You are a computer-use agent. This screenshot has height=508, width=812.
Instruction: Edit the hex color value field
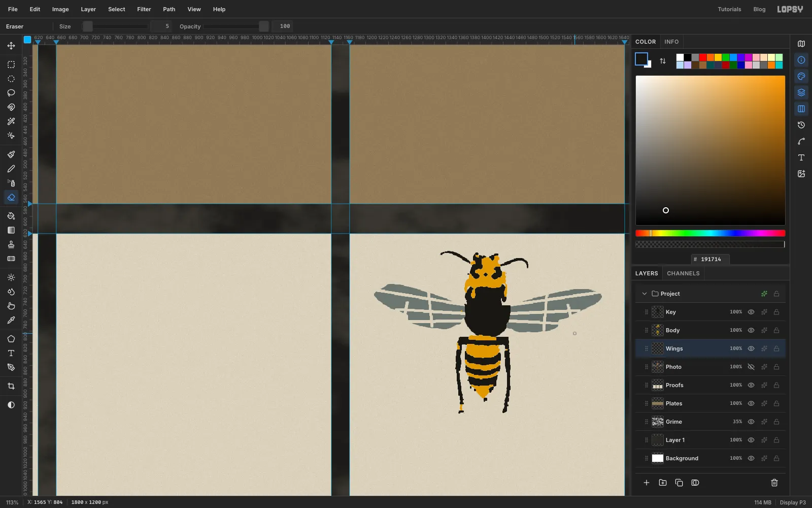tap(710, 259)
